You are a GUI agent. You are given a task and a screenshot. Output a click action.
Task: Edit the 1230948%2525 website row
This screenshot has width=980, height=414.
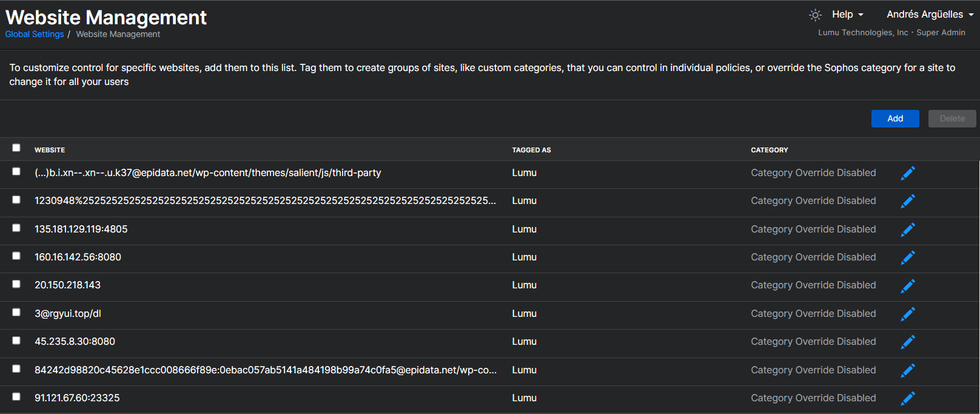pos(907,201)
